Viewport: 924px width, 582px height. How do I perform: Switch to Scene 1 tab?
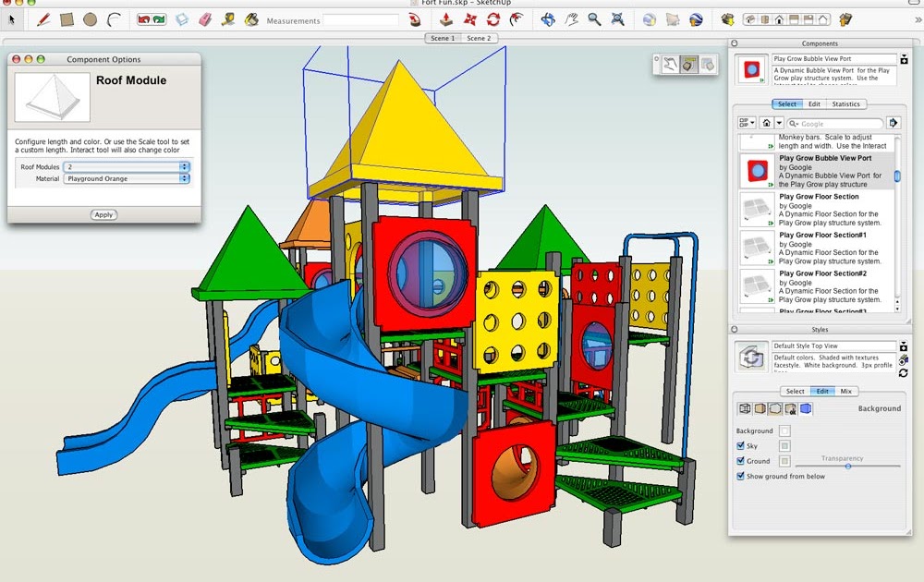[x=443, y=38]
